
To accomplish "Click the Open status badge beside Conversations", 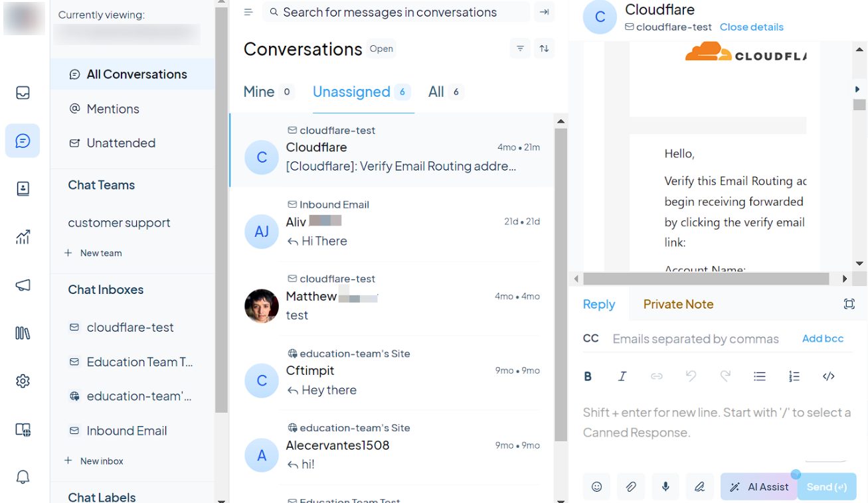I will pyautogui.click(x=381, y=48).
